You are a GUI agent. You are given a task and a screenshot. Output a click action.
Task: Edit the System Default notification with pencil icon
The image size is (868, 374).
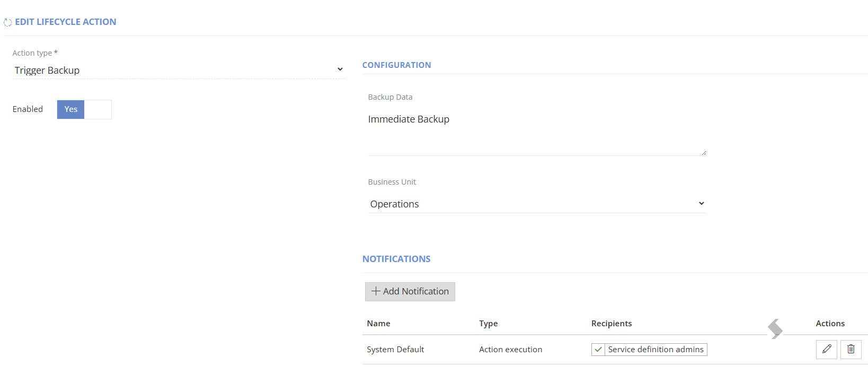click(826, 350)
